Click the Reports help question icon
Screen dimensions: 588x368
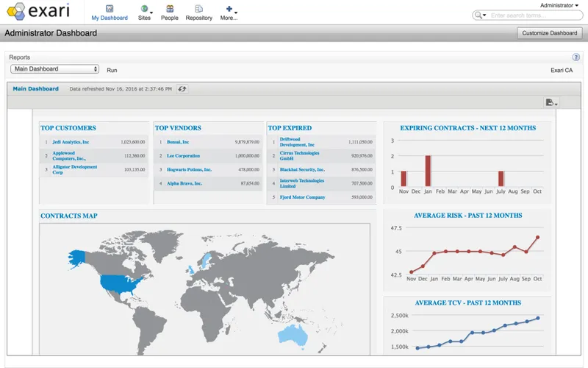[x=576, y=57]
